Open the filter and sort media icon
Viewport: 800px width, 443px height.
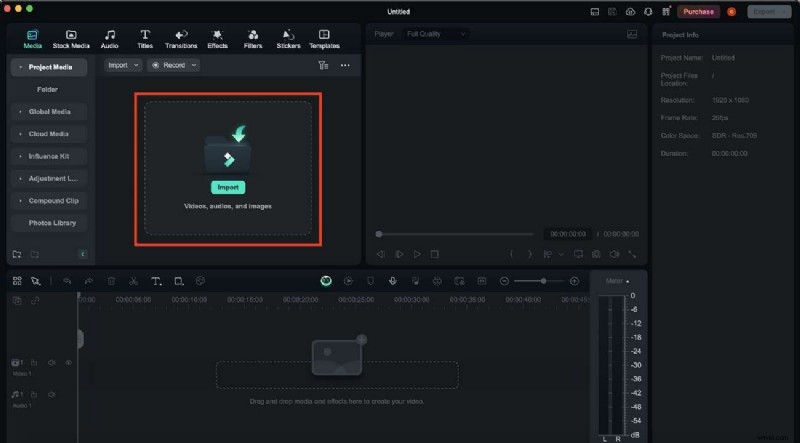(x=322, y=65)
